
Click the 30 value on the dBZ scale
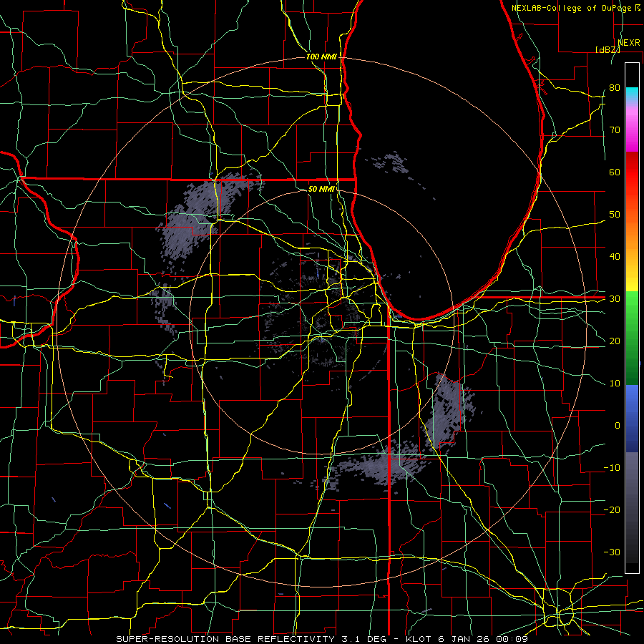[x=615, y=299]
